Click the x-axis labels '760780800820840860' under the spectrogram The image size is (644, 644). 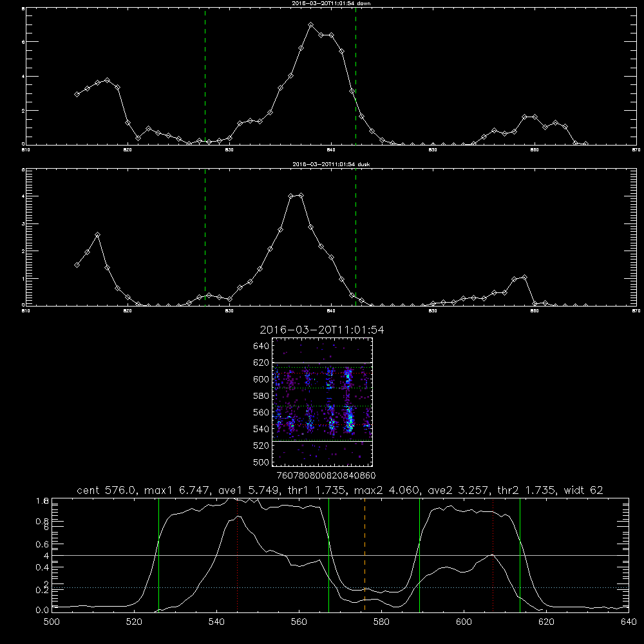tap(327, 476)
